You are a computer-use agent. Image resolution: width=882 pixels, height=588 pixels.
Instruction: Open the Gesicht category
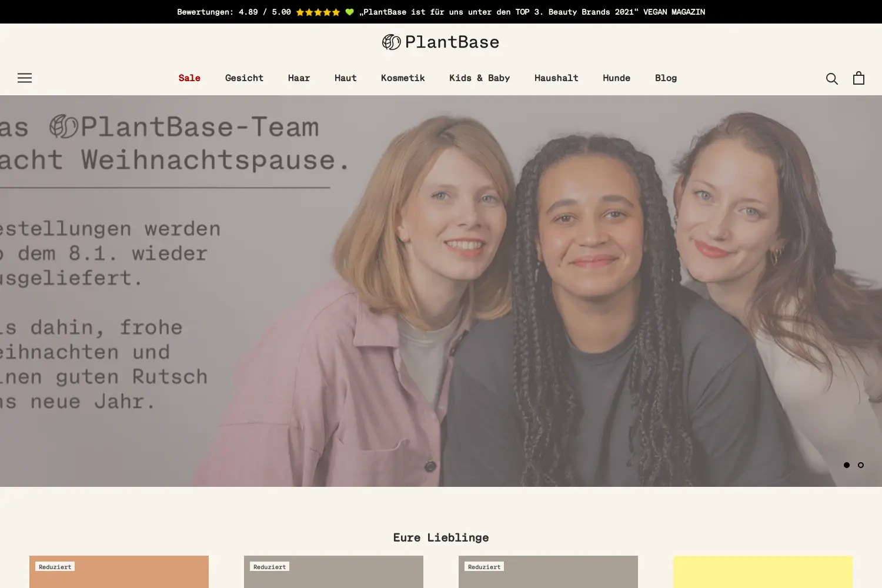(244, 78)
